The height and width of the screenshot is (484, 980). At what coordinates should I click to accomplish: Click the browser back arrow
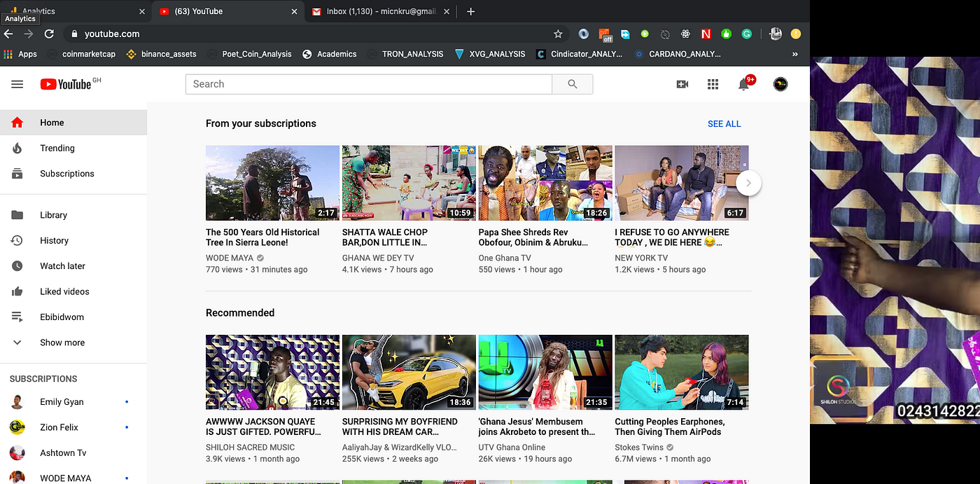point(9,34)
